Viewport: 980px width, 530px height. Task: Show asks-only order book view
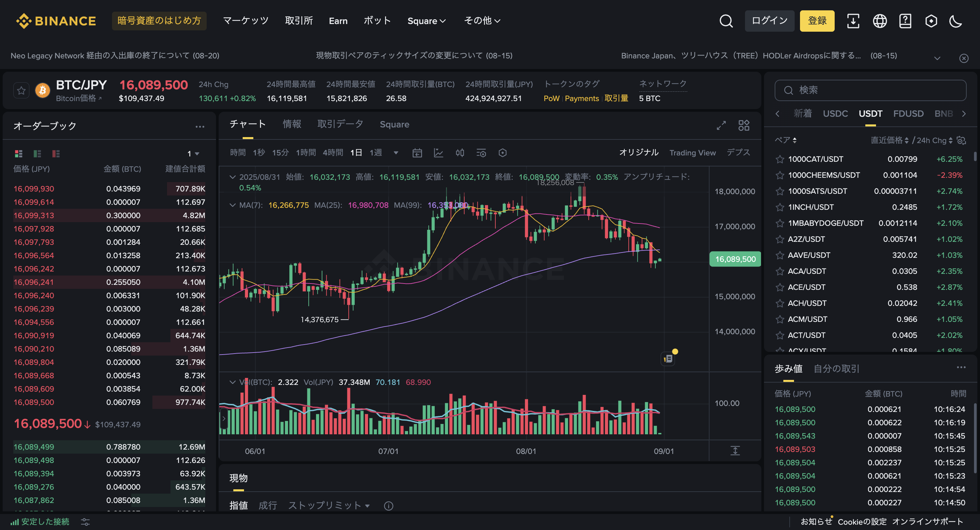56,153
